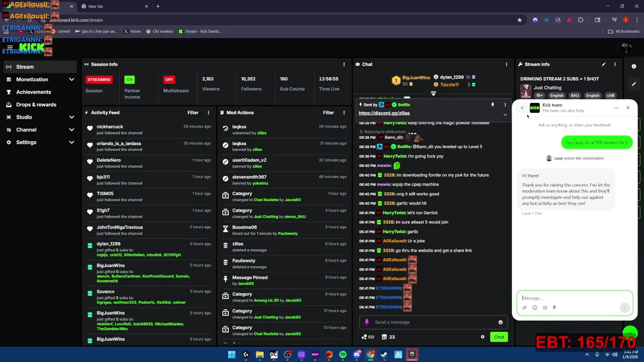Open chat settings gear icon
Screen dimensions: 644x362
pos(482,337)
